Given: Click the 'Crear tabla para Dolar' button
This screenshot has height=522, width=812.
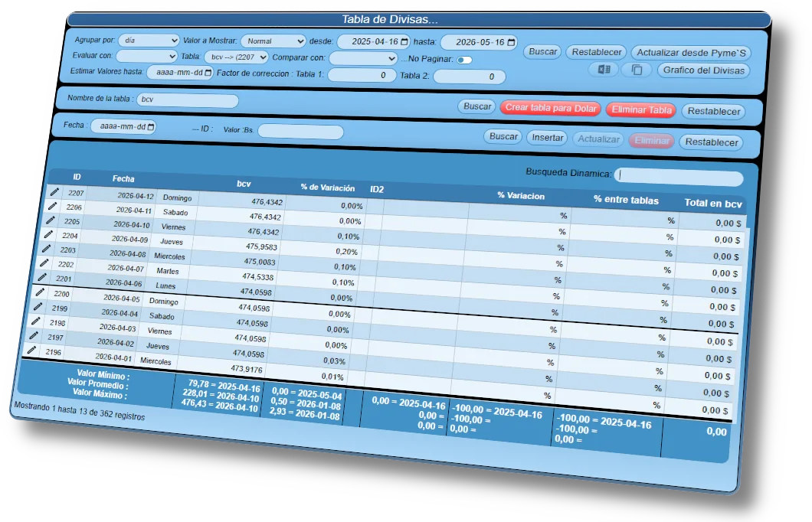Looking at the screenshot, I should 551,108.
